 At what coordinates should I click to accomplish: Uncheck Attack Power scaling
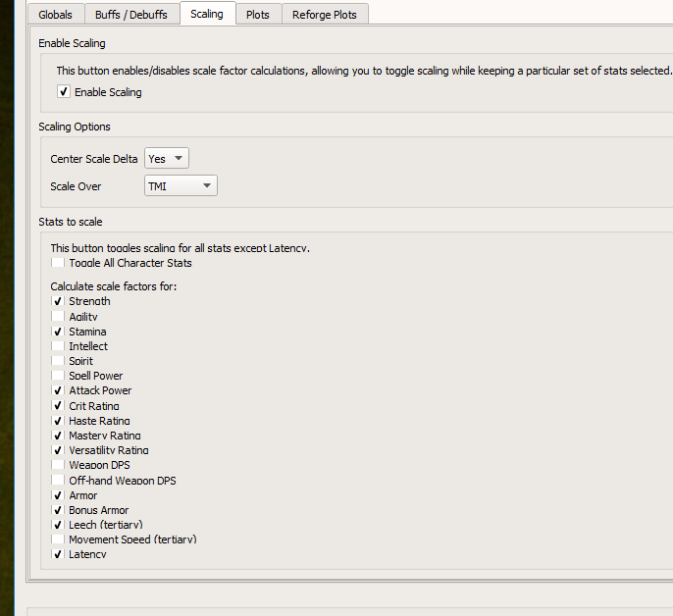point(59,390)
